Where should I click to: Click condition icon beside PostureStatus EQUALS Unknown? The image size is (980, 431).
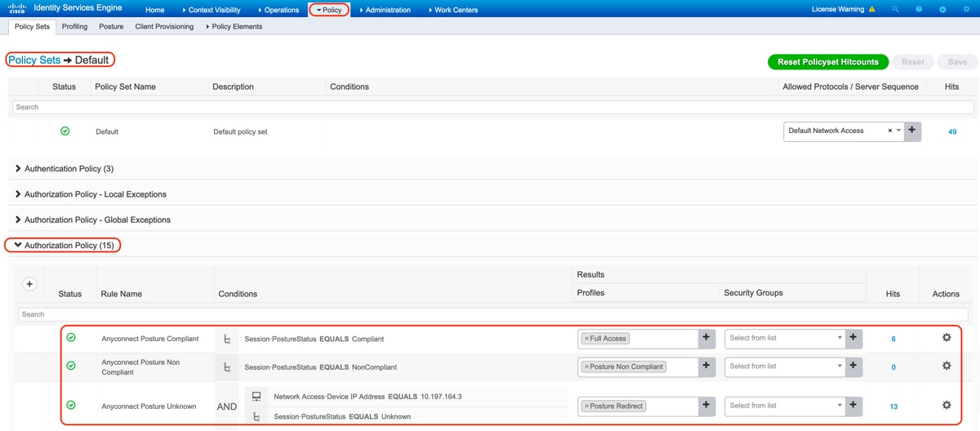click(256, 416)
